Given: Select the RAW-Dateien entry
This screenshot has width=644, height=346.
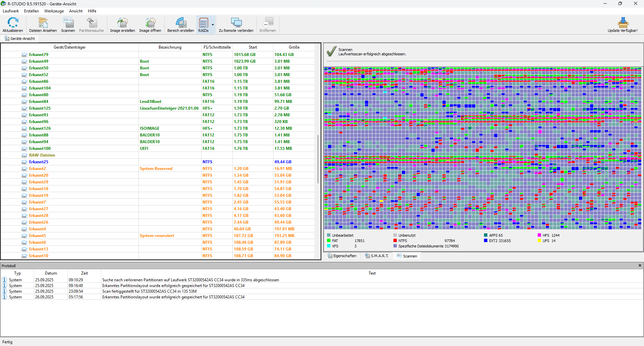Looking at the screenshot, I should click(x=158, y=155).
